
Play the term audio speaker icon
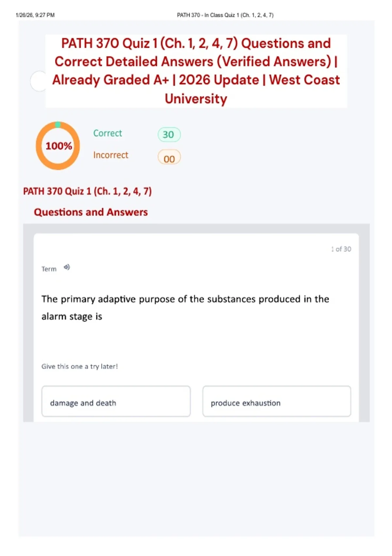point(67,267)
